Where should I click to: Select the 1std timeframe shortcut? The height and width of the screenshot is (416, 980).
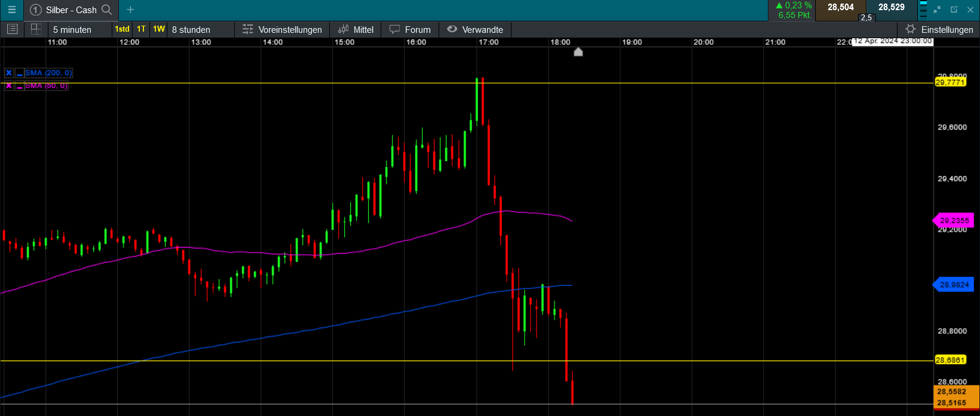[122, 29]
